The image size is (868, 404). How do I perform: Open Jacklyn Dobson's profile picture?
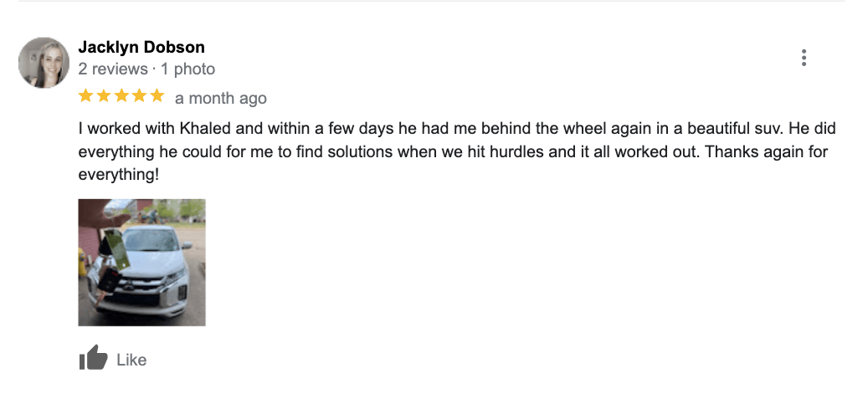click(x=44, y=63)
